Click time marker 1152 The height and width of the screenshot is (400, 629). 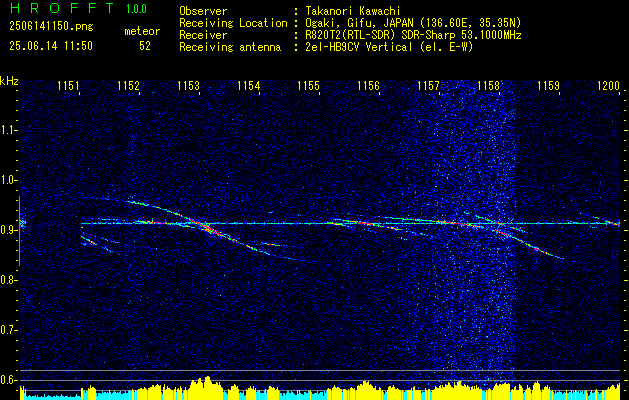(128, 85)
